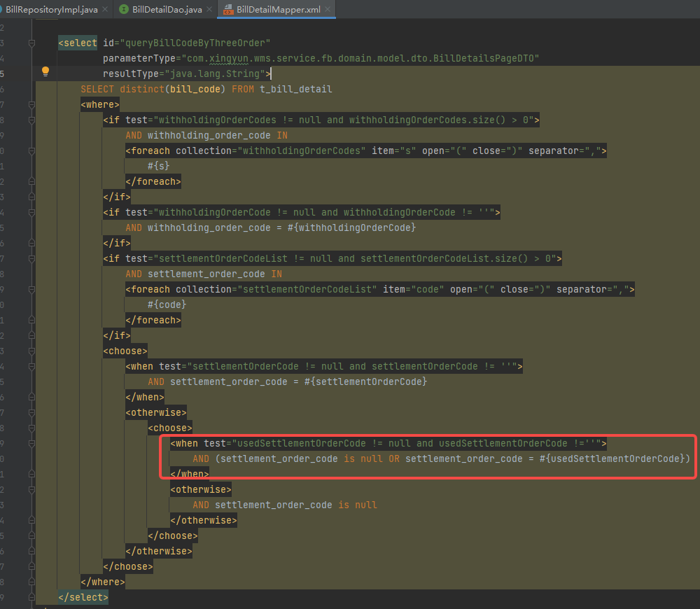Click the #{s} placeholder

click(x=159, y=166)
